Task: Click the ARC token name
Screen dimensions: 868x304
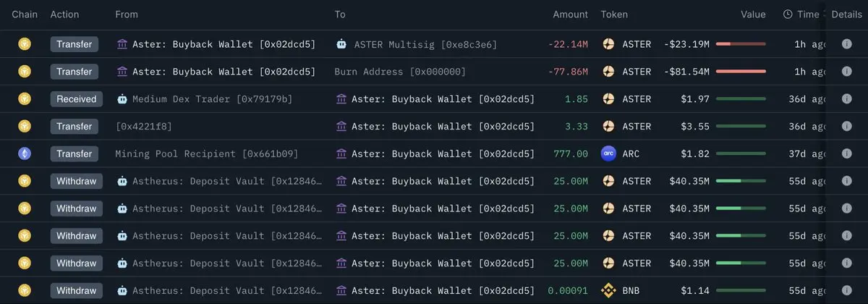Action: 631,154
